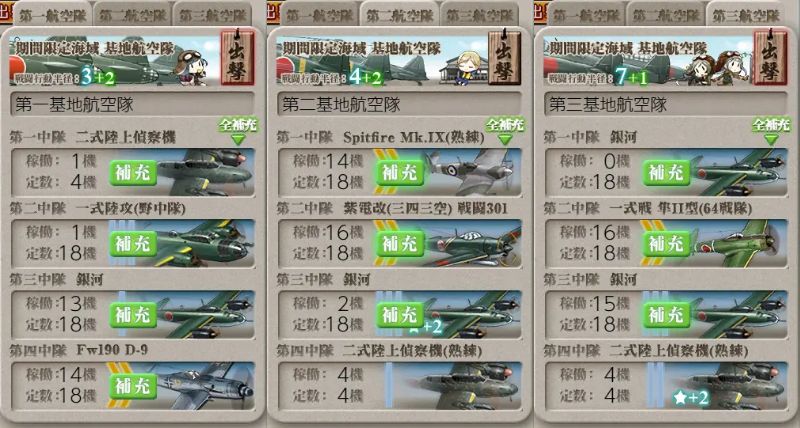The width and height of the screenshot is (800, 428).
Task: Toggle the 出撃 sign in second air base
Action: pos(504,58)
